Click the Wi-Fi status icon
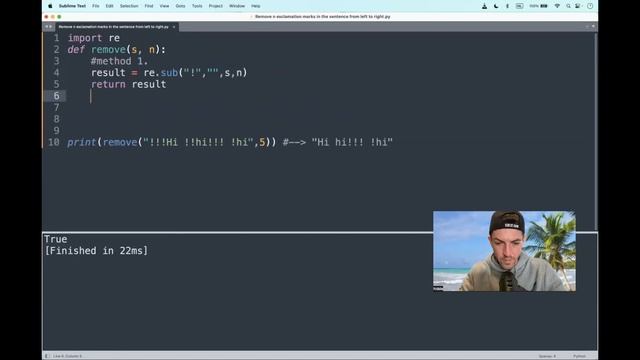 [557, 6]
